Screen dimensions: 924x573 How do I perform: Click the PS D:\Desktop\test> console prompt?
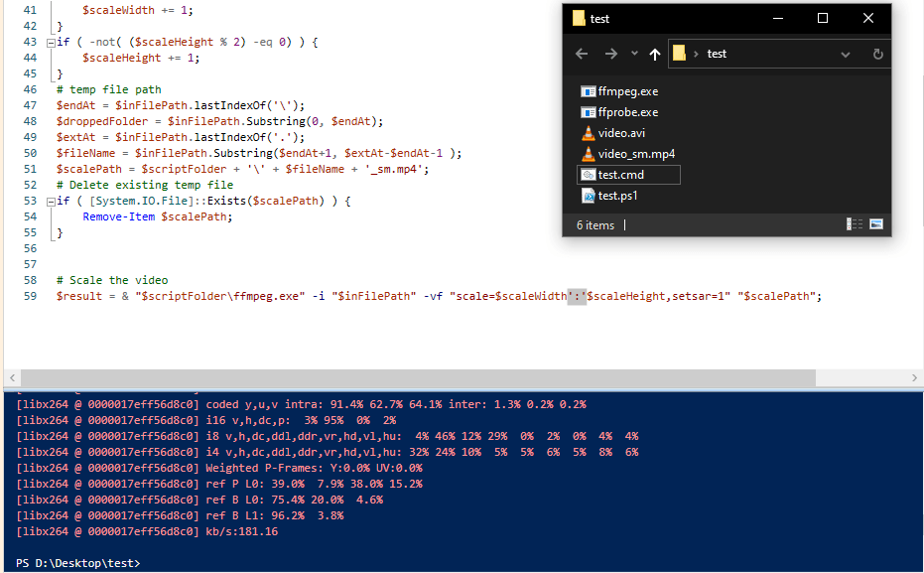77,563
